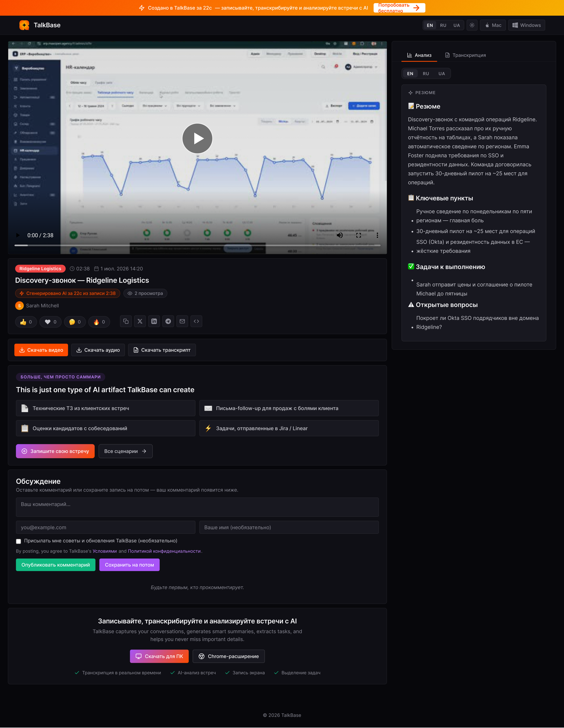This screenshot has width=564, height=728.
Task: Enter fullscreen via the video fullscreen icon
Action: point(359,235)
